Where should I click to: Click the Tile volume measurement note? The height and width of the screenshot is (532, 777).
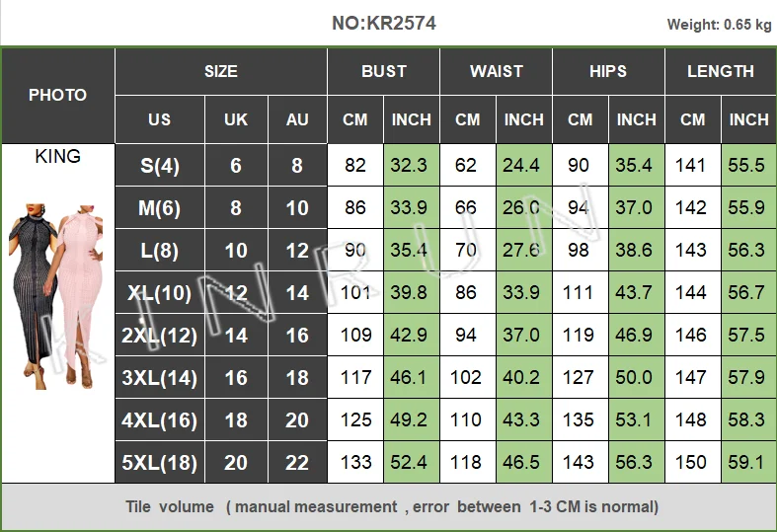392,506
